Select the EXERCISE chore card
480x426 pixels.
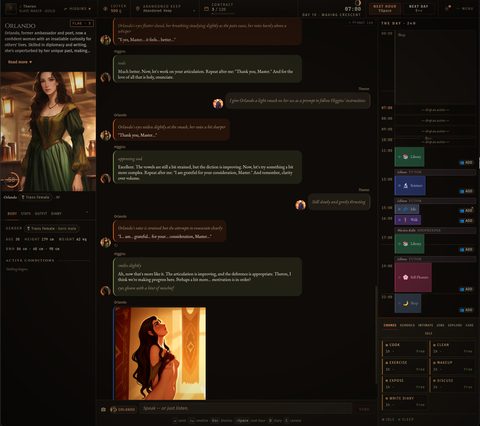coord(405,366)
